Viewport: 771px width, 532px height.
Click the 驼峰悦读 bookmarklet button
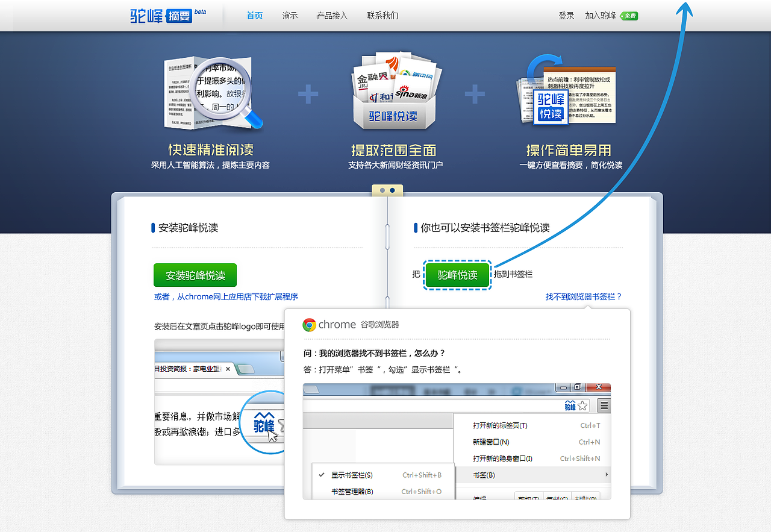pos(458,275)
